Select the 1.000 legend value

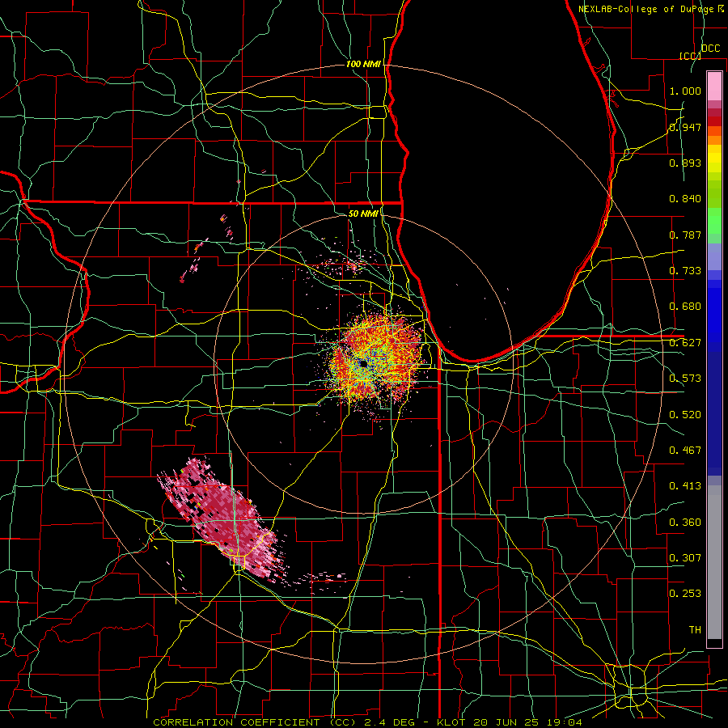click(685, 91)
